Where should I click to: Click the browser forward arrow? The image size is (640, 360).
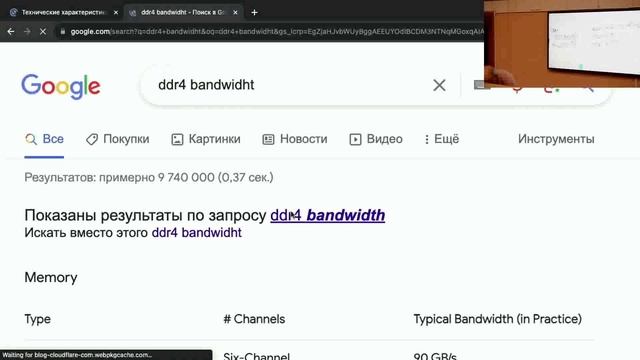27,31
